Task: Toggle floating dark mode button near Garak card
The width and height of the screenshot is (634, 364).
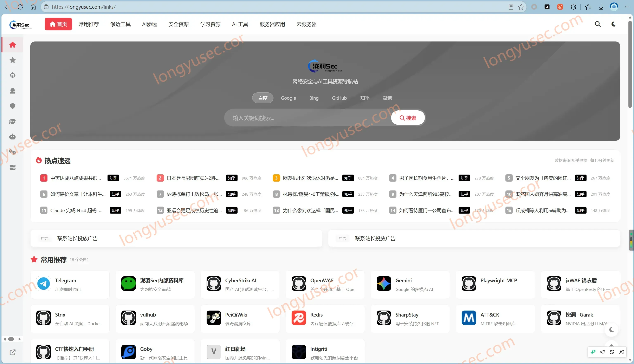Action: tap(612, 330)
